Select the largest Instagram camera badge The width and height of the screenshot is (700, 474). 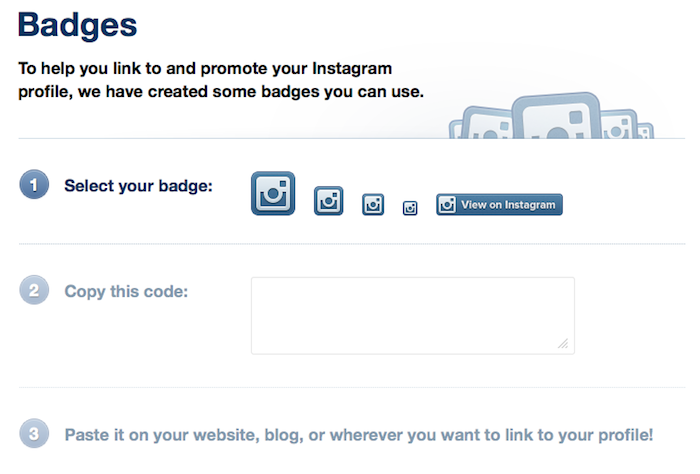click(273, 194)
